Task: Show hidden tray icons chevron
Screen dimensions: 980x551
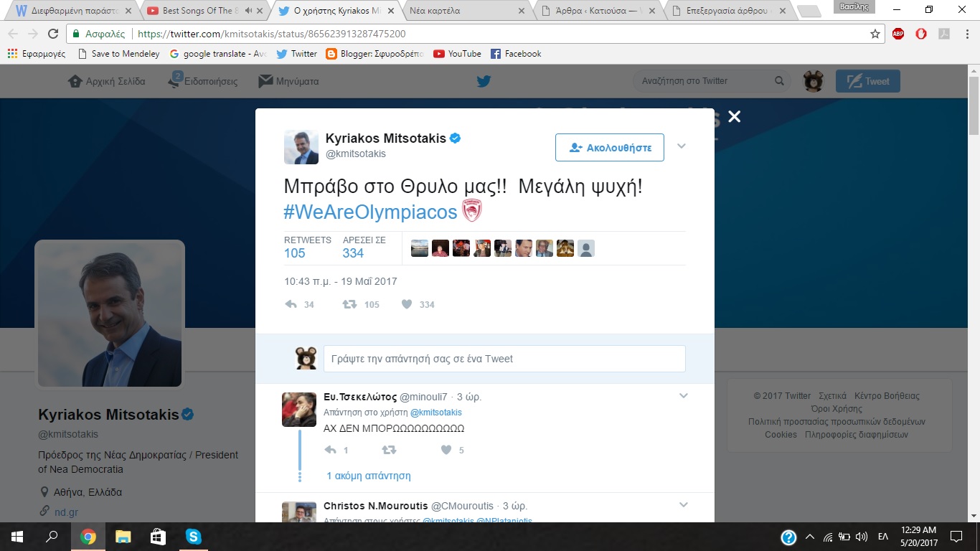Action: tap(810, 537)
